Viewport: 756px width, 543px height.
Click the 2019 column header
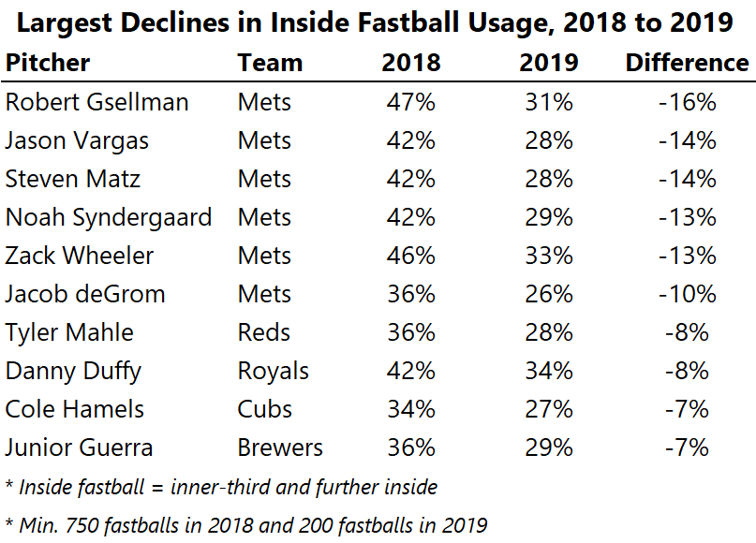click(x=549, y=63)
